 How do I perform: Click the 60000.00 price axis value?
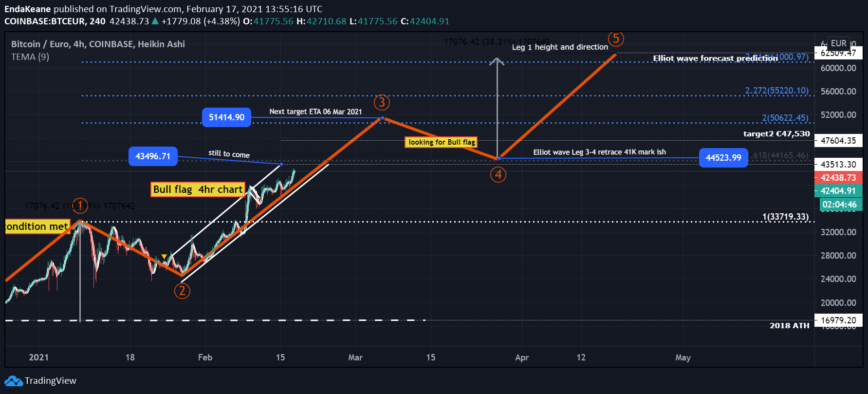point(838,68)
